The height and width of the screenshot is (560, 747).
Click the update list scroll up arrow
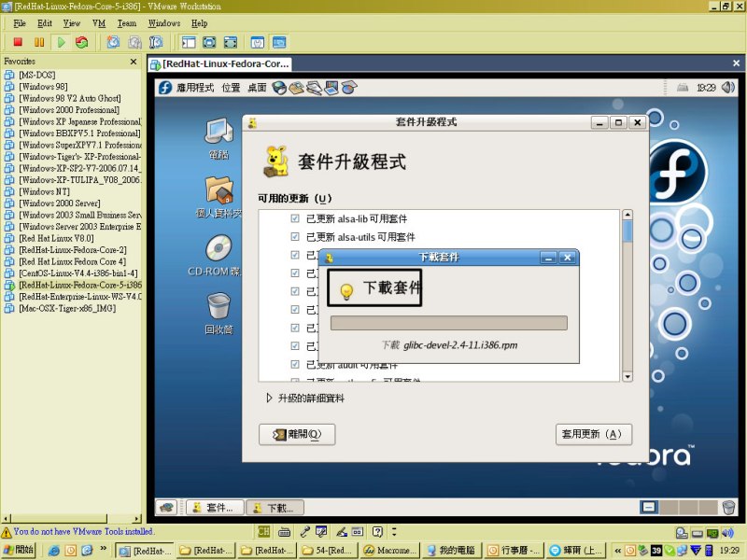(x=627, y=215)
